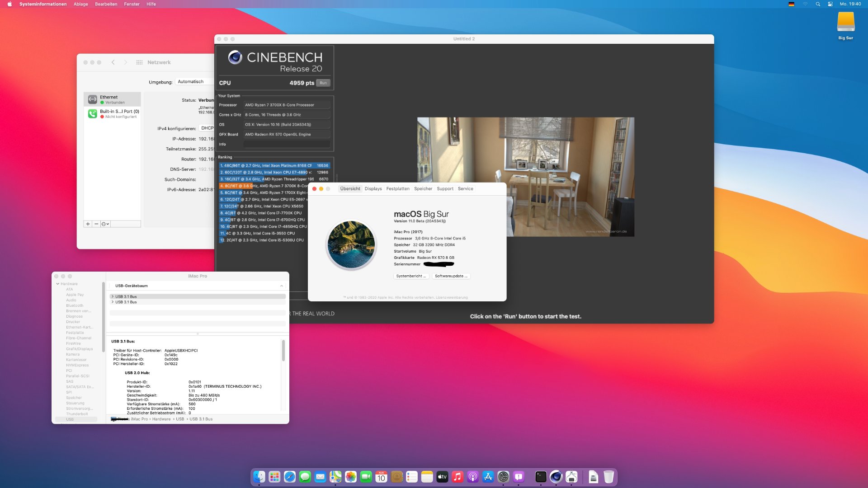Expand the first USB 3.1 Bus entry

(x=112, y=297)
